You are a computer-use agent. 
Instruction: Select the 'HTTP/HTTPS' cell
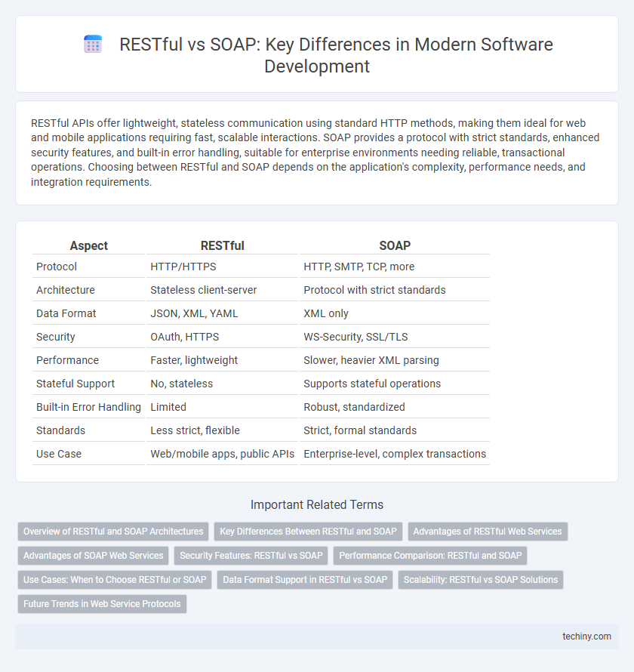tap(223, 267)
